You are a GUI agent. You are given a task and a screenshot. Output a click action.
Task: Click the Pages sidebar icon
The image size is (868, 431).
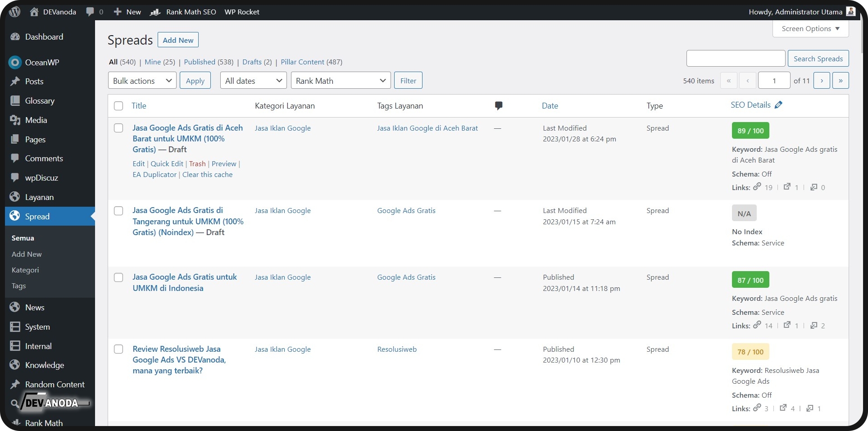coord(15,140)
